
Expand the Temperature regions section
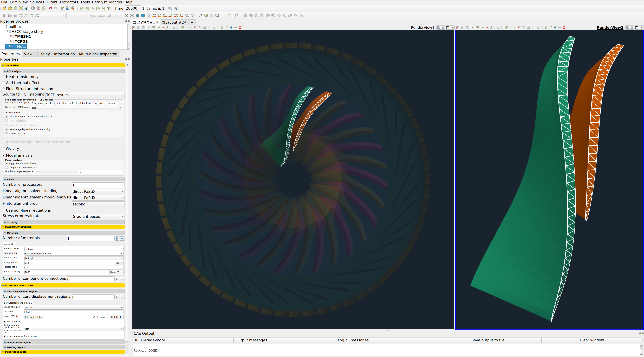point(63,343)
